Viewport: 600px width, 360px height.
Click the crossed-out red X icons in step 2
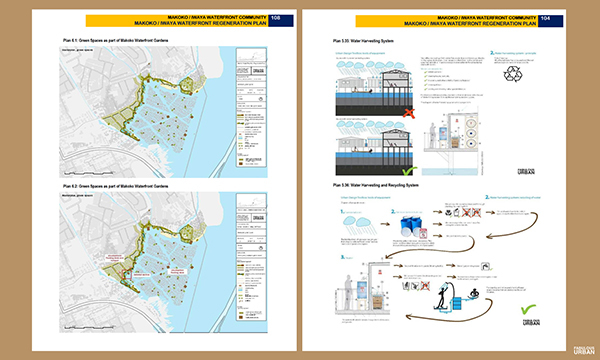coord(471,213)
